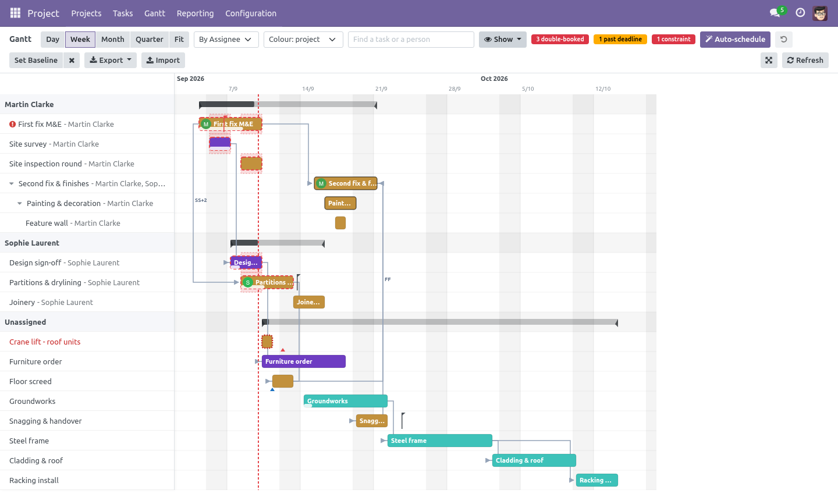Select the Furniture order task bar
838x504 pixels.
point(304,361)
